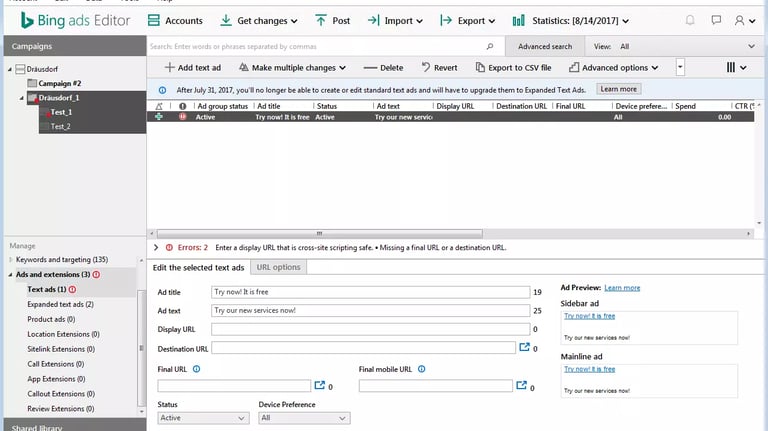The height and width of the screenshot is (431, 768).
Task: Click the Final URL info icon
Action: (x=196, y=369)
